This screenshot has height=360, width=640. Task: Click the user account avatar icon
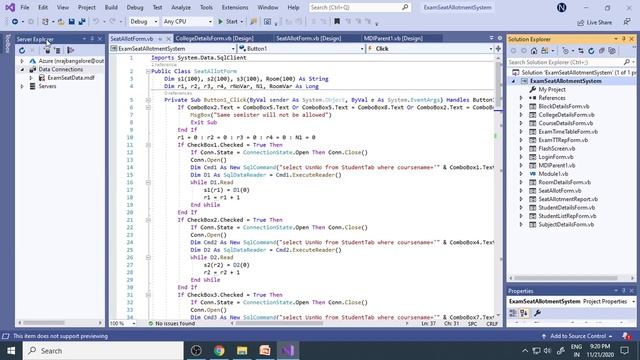pos(562,7)
